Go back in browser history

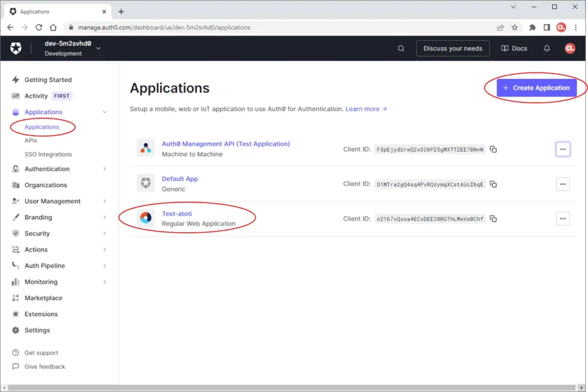10,28
